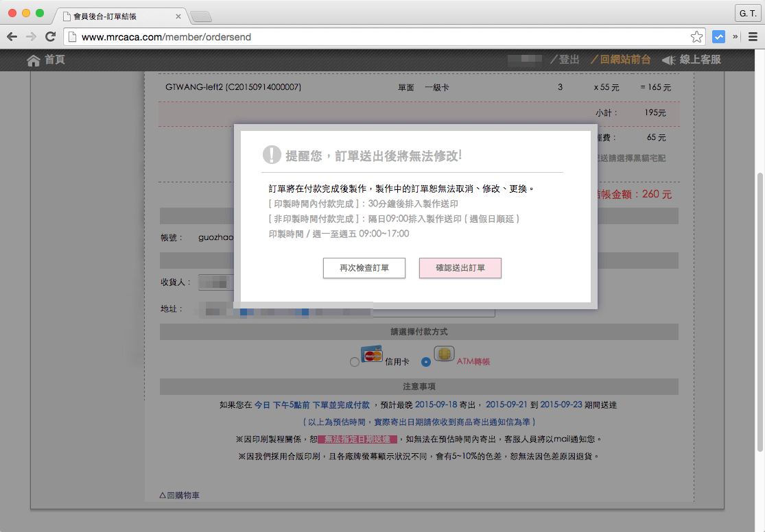
Task: Show hidden extensions with chevron
Action: pyautogui.click(x=735, y=37)
